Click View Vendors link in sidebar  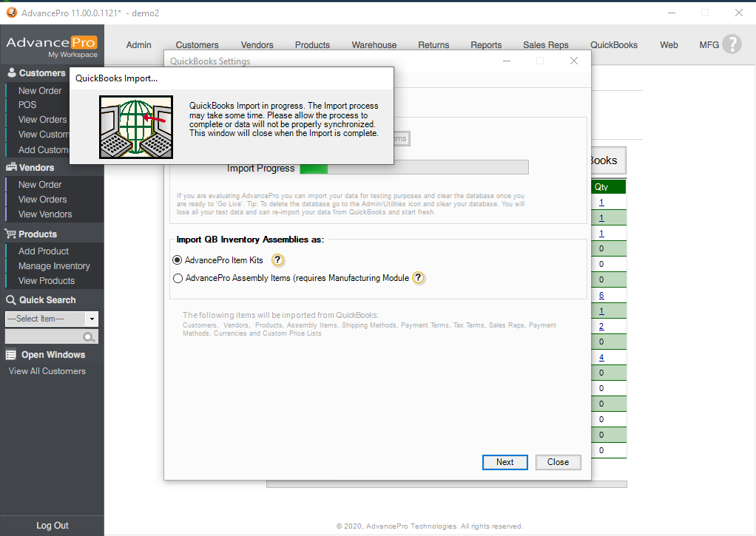pyautogui.click(x=45, y=214)
